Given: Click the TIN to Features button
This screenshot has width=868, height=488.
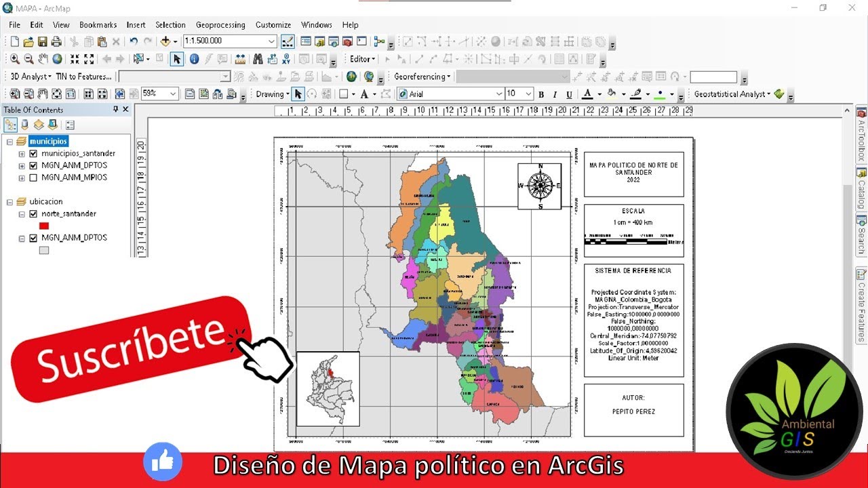Looking at the screenshot, I should 83,77.
